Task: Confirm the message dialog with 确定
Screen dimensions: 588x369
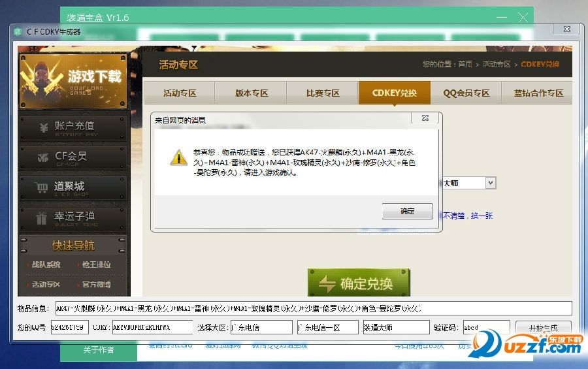Action: point(407,211)
